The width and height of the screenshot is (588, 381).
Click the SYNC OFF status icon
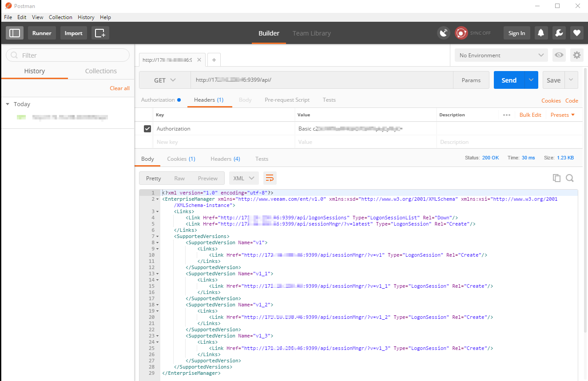pos(461,33)
